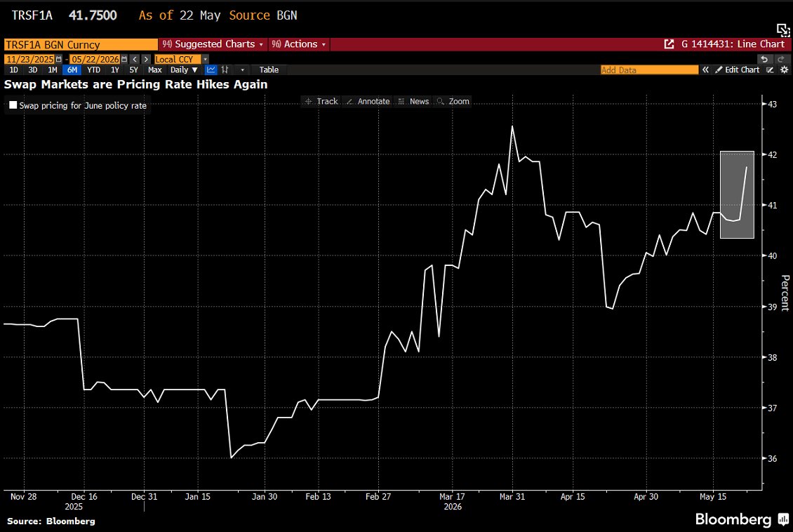
Task: Click the Source: Bloomberg footer text
Action: (51, 521)
